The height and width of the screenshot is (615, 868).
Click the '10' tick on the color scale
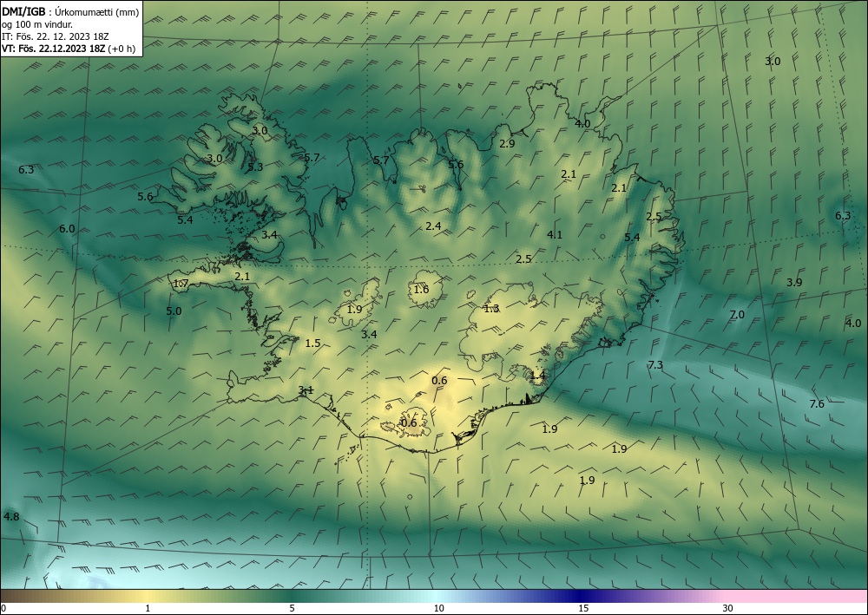(438, 608)
